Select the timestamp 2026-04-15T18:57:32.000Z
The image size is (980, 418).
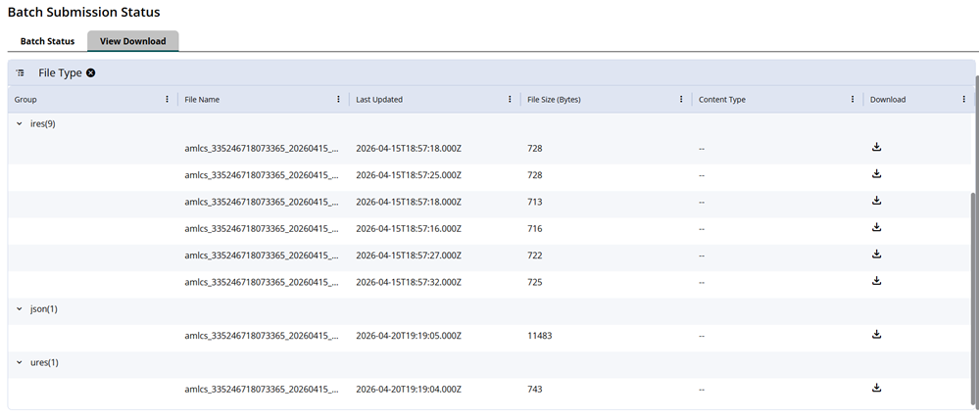pyautogui.click(x=409, y=283)
